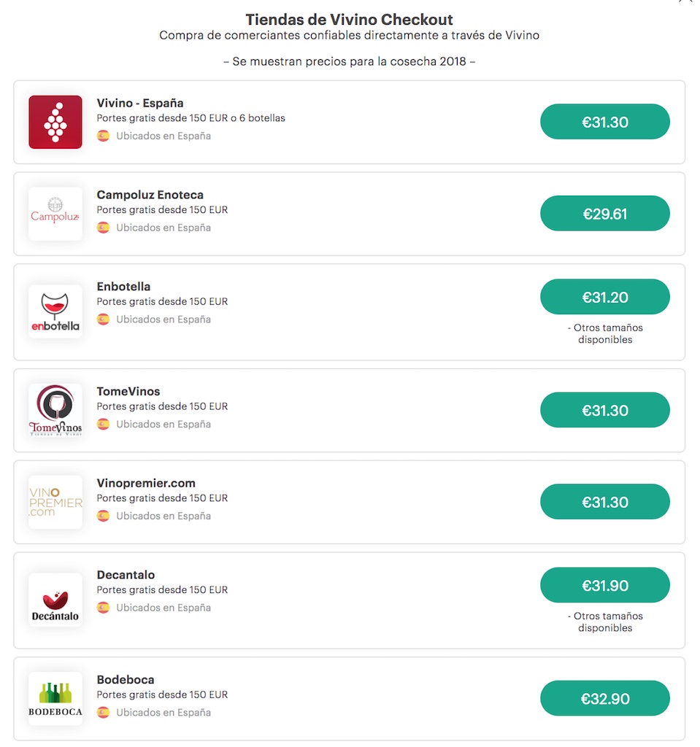The width and height of the screenshot is (700, 747).
Task: Select the €31.20 Enbotella price button
Action: (x=604, y=297)
